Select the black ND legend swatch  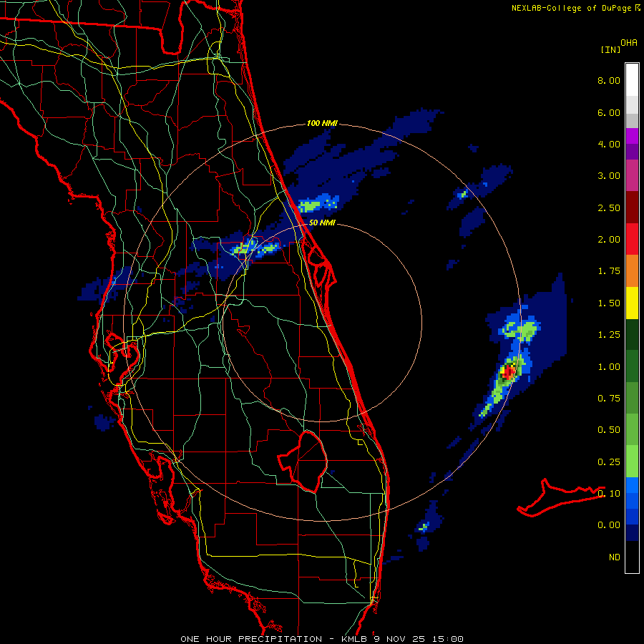(x=632, y=557)
